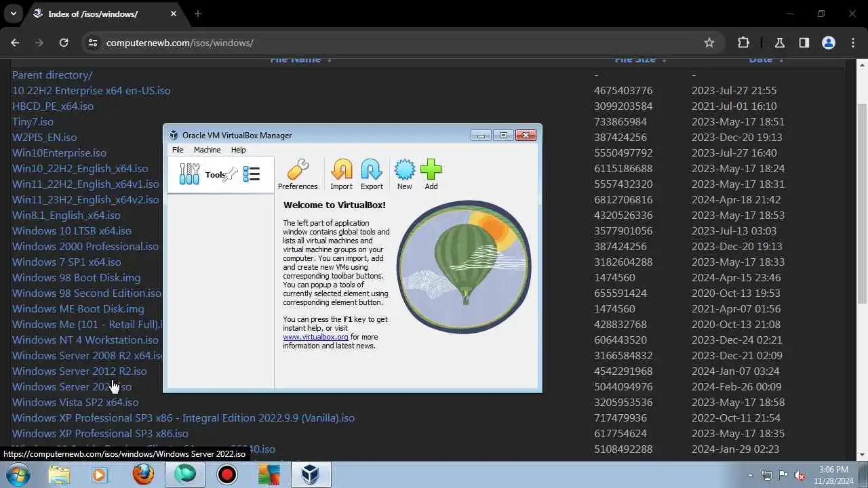Click the Import appliance icon
The height and width of the screenshot is (488, 868).
click(341, 174)
